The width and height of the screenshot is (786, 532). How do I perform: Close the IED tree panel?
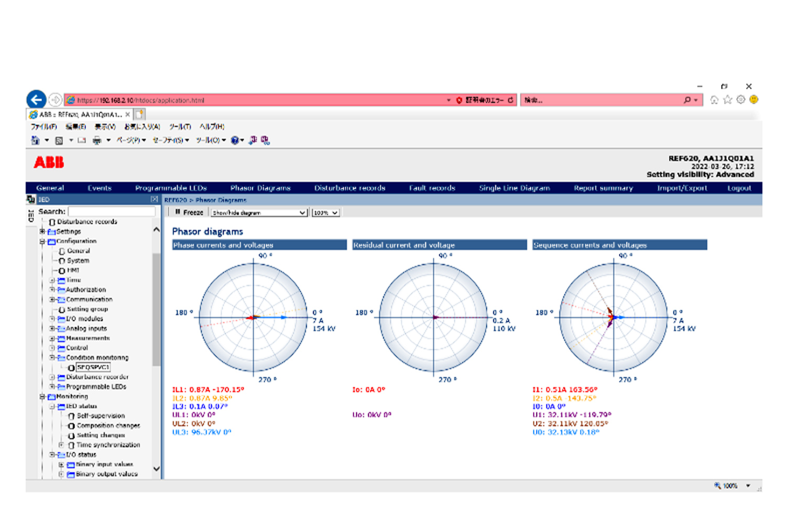coord(154,200)
